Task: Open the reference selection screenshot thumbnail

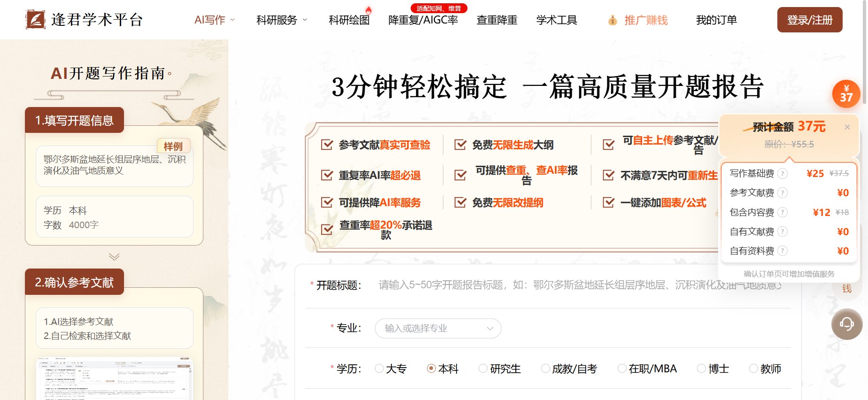Action: click(115, 379)
